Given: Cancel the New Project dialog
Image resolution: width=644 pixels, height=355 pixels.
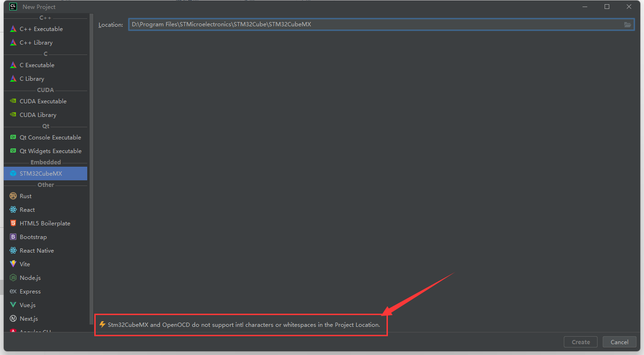Looking at the screenshot, I should click(x=619, y=342).
